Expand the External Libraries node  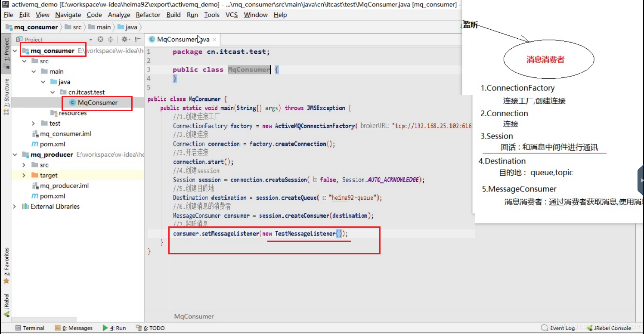pos(15,207)
